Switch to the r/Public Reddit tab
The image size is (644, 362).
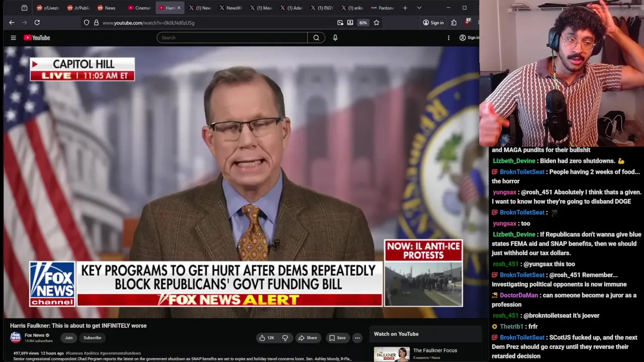78,8
